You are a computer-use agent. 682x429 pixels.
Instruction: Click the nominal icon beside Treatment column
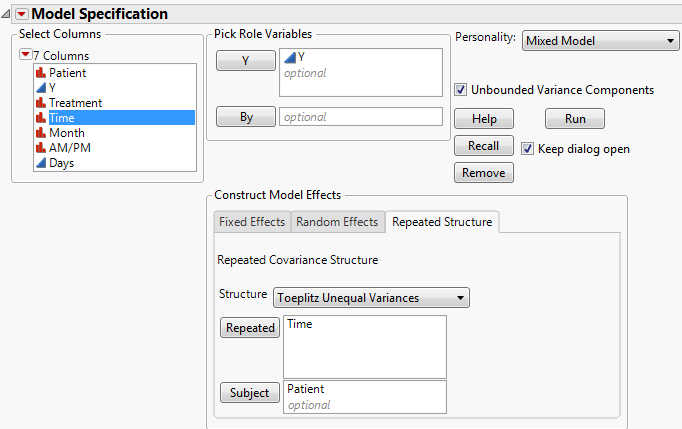(x=41, y=103)
